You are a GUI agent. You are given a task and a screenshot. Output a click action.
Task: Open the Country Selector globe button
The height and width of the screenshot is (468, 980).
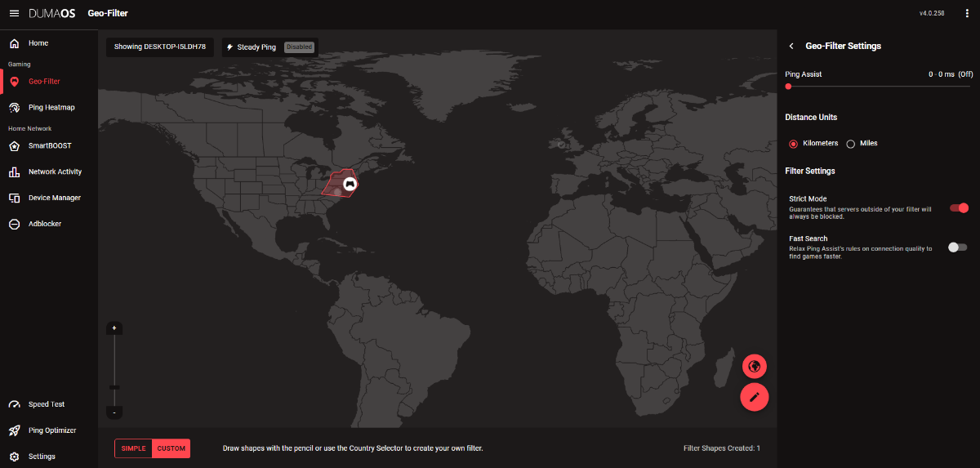755,366
